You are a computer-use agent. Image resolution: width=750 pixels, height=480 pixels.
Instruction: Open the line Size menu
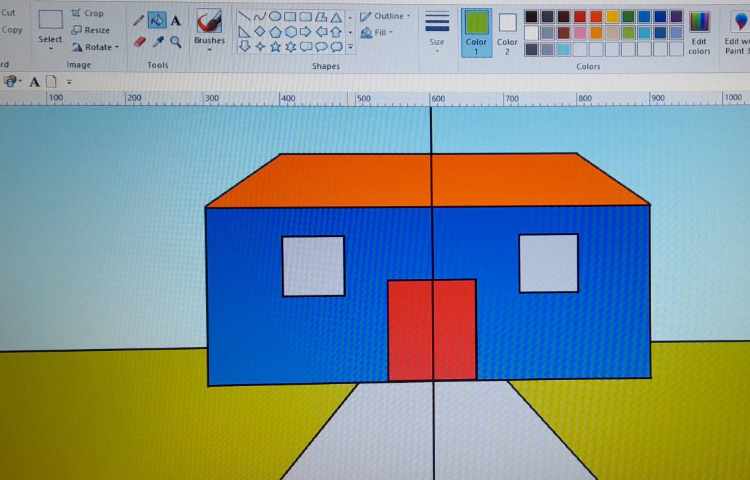(437, 29)
